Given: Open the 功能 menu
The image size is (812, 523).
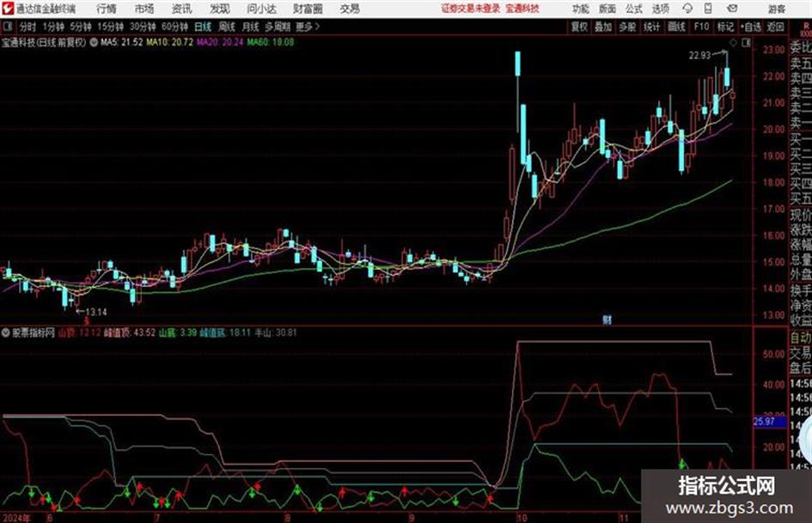Looking at the screenshot, I should point(581,9).
